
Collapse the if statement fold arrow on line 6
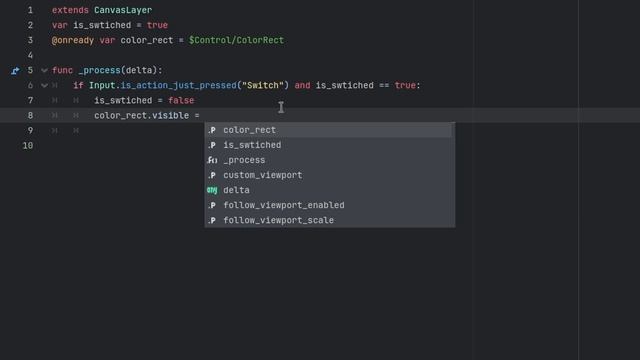point(44,86)
